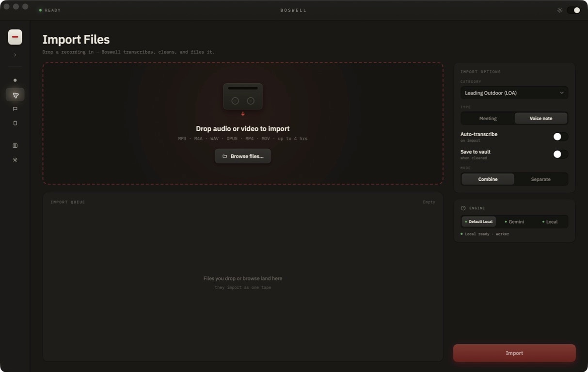Screen dimensions: 588x372
Task: Open the columns library sidebar icon
Action: 15,145
